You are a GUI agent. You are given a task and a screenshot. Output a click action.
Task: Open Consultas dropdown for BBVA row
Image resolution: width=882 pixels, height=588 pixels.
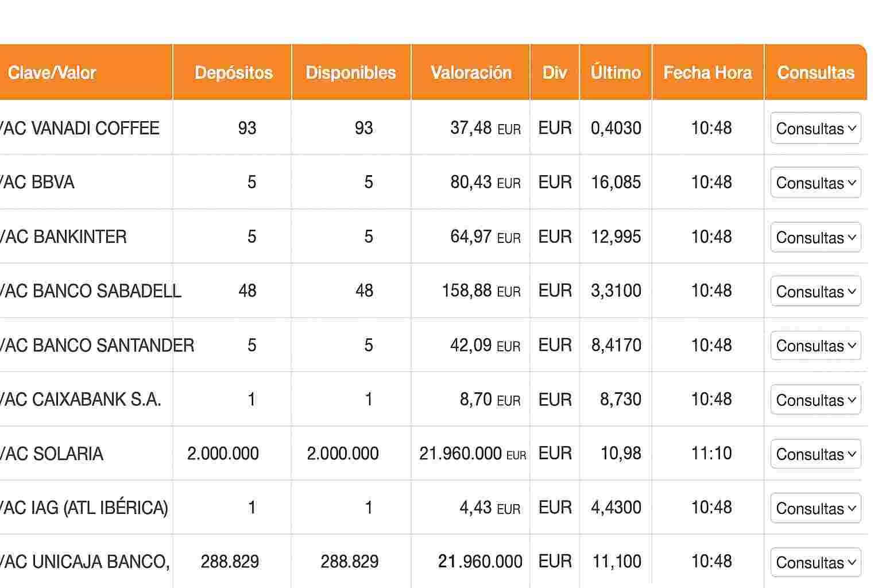tap(815, 183)
